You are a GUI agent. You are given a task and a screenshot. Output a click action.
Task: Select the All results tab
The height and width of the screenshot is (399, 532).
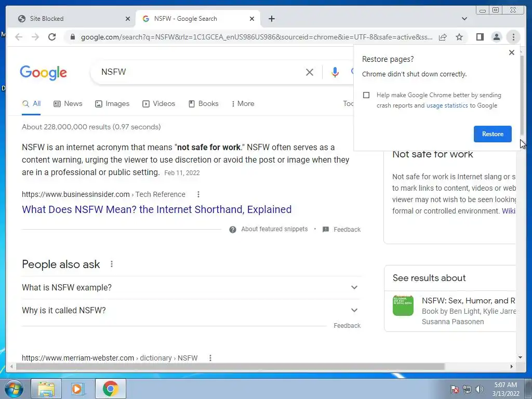point(31,104)
